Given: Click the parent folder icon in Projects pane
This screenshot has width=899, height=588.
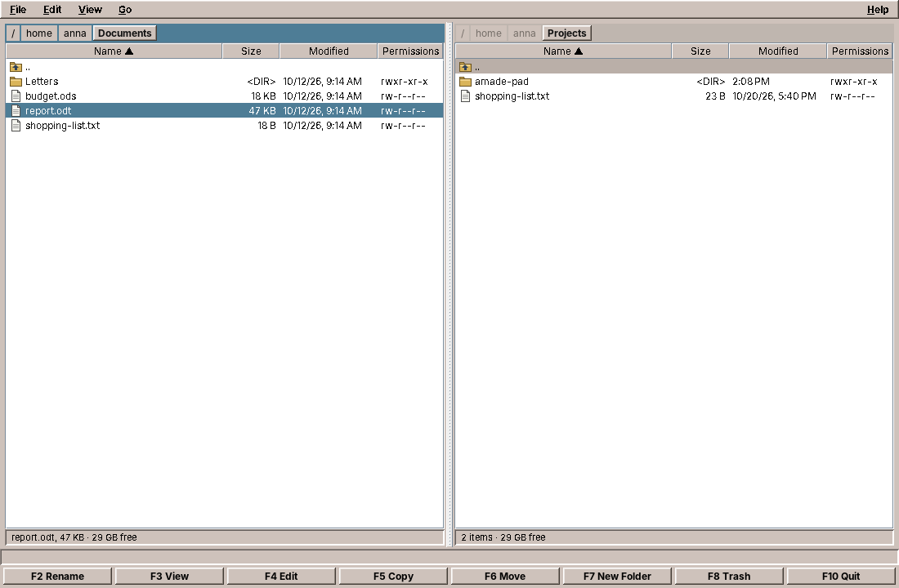Looking at the screenshot, I should coord(466,67).
